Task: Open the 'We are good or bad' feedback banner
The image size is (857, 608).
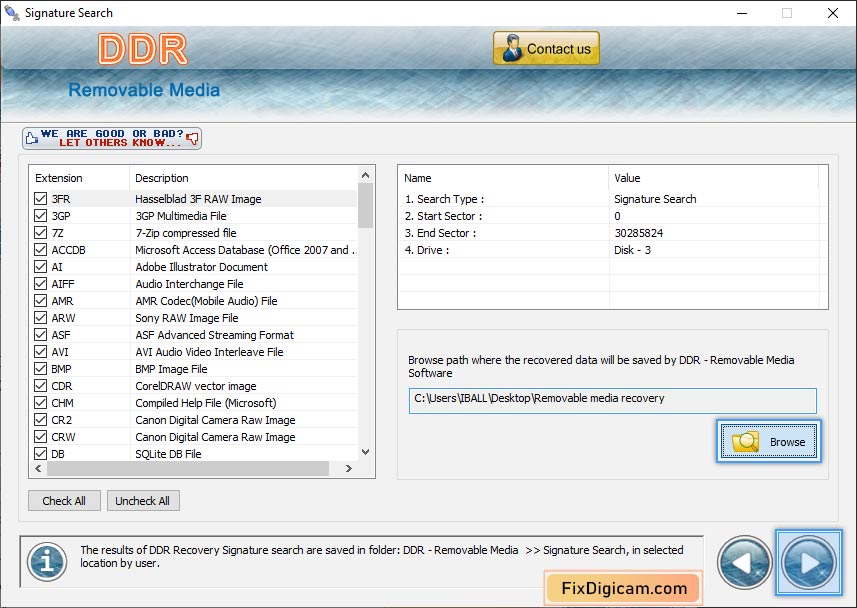Action: click(x=112, y=138)
